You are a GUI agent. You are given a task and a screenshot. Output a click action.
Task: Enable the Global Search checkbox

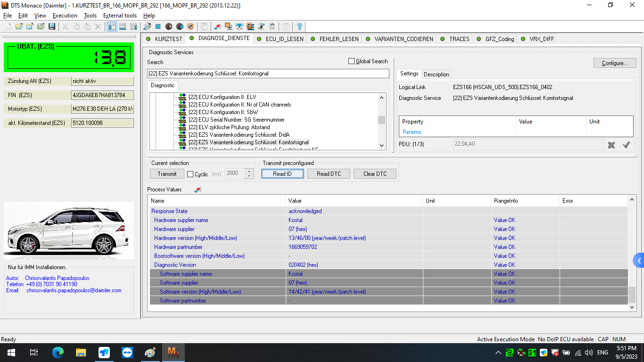click(351, 61)
